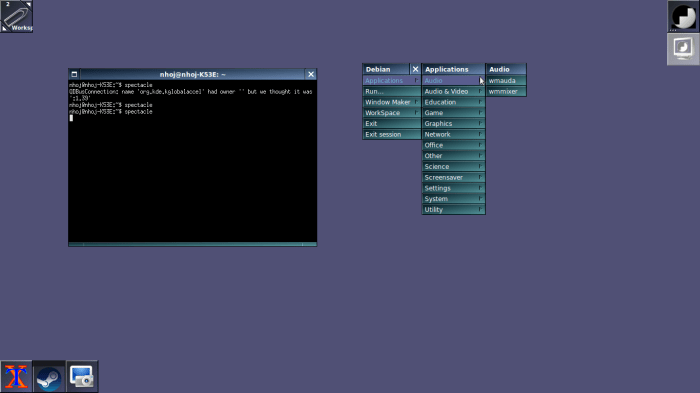Select Exit in the Debian menu
Screen dimensions: 700x393
coord(392,123)
